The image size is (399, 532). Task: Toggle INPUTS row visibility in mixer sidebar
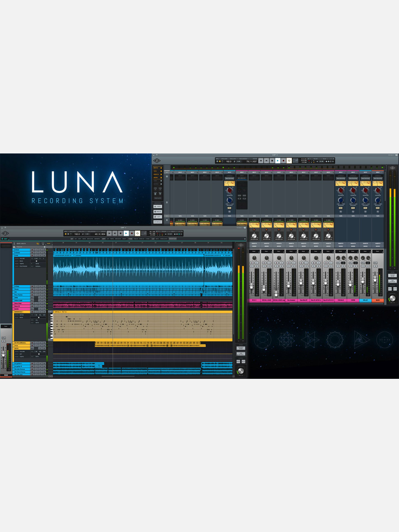(x=157, y=168)
